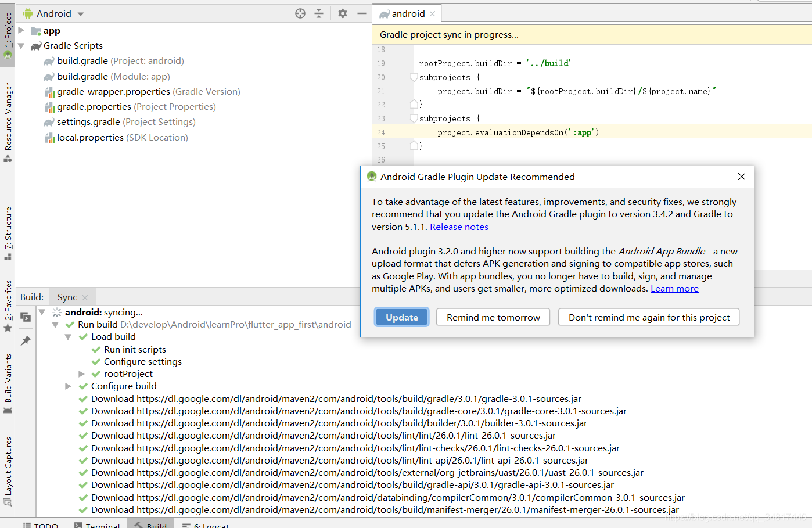
Task: Open the Release notes link
Action: [x=459, y=227]
